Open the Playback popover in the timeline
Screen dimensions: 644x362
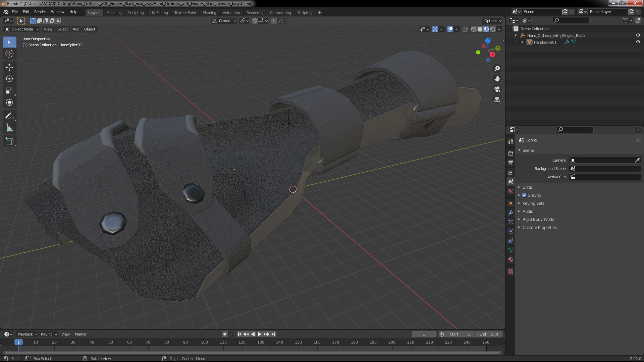pos(27,334)
